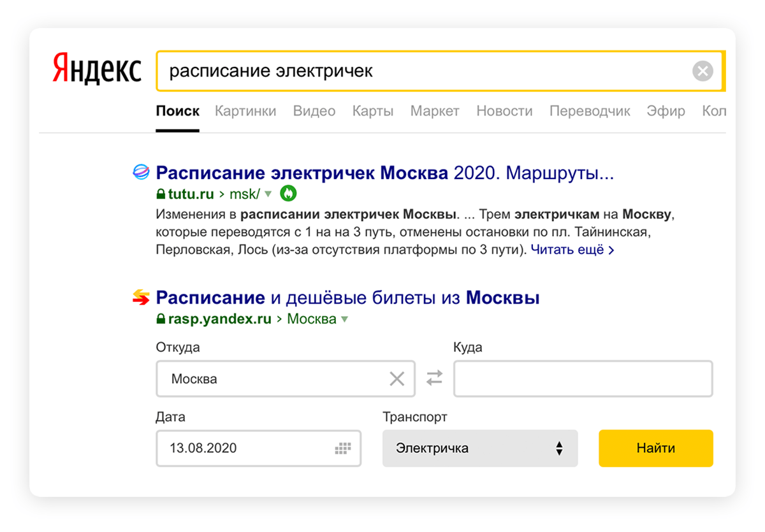This screenshot has width=765, height=532.
Task: Open the Карты tab
Action: click(x=373, y=111)
